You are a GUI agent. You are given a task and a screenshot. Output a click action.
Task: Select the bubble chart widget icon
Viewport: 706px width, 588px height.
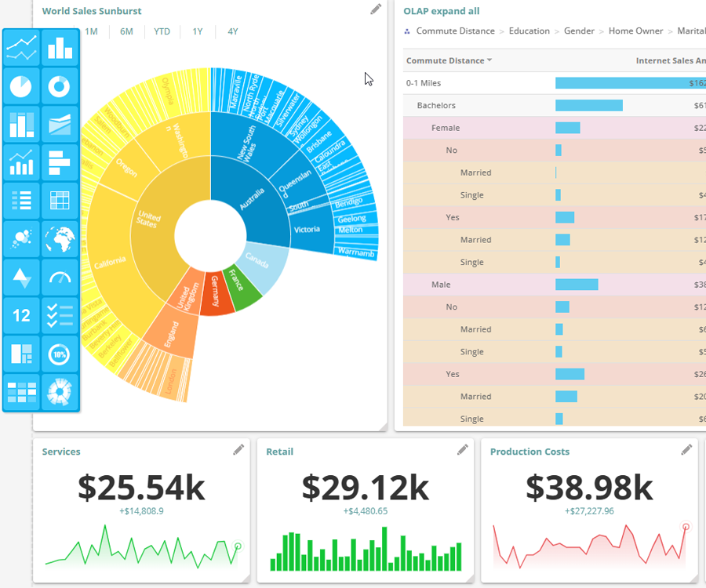pos(21,239)
